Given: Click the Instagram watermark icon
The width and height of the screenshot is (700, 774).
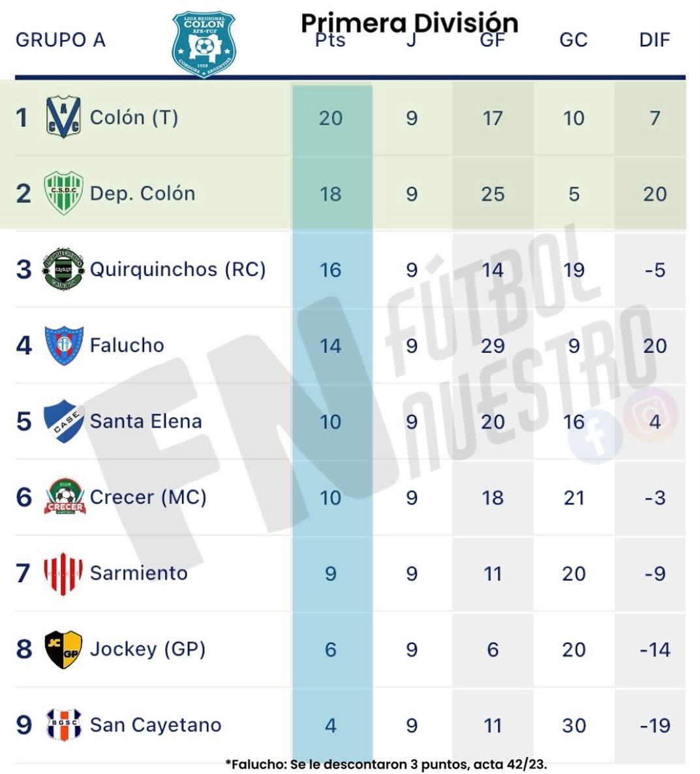Looking at the screenshot, I should pos(650,415).
